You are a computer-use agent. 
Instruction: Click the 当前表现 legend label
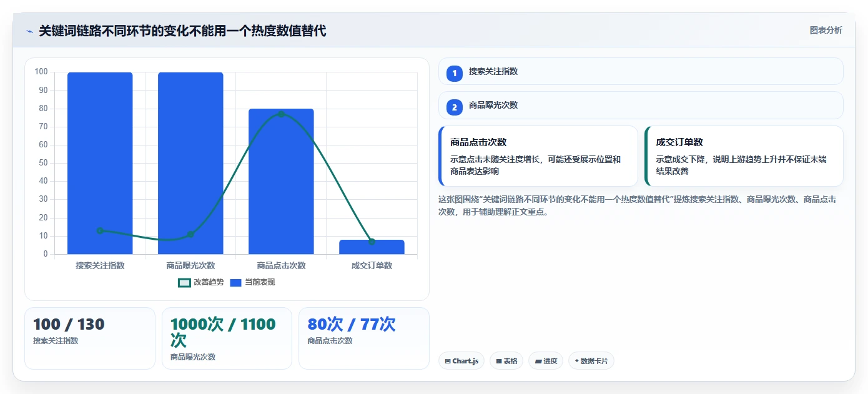click(x=260, y=282)
